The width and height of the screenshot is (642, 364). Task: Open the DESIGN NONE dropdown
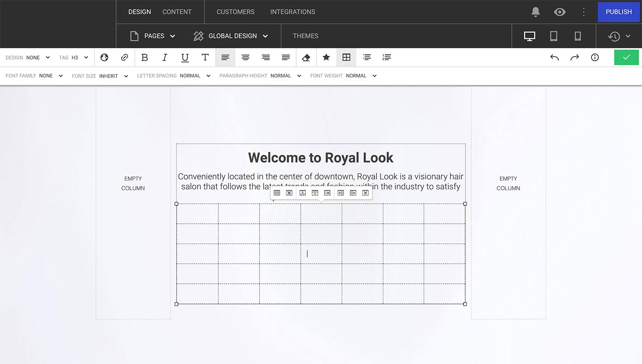click(28, 58)
